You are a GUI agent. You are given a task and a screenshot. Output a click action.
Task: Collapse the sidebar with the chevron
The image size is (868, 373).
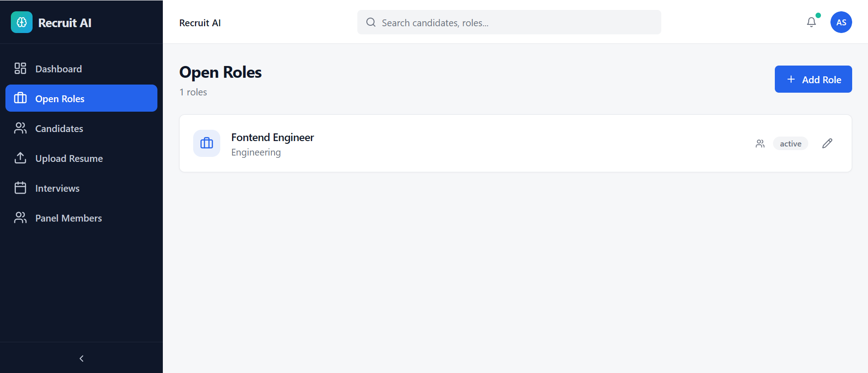(81, 359)
